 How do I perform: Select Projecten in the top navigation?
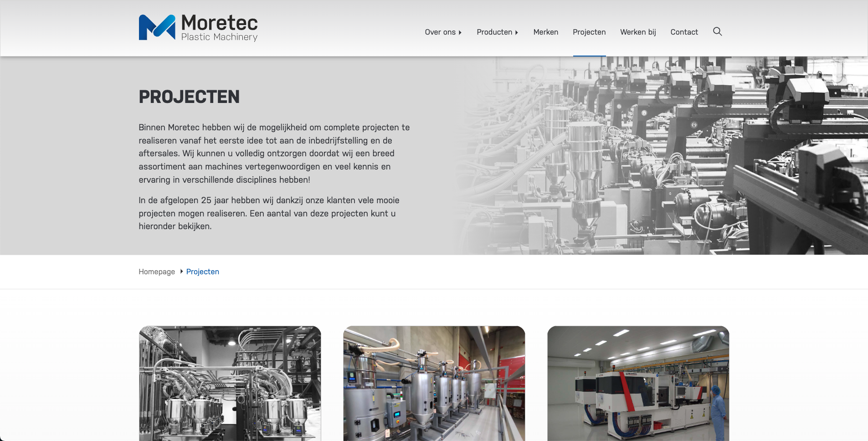(589, 32)
